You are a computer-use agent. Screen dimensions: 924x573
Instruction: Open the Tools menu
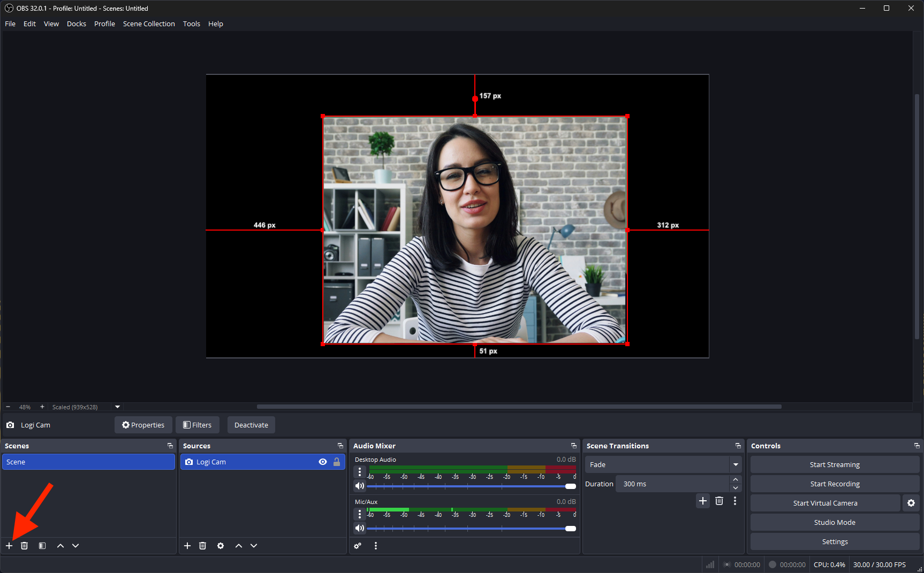point(191,24)
